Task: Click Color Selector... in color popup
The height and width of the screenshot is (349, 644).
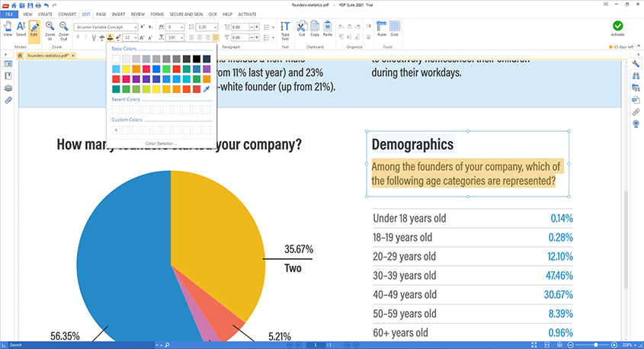Action: [x=161, y=143]
